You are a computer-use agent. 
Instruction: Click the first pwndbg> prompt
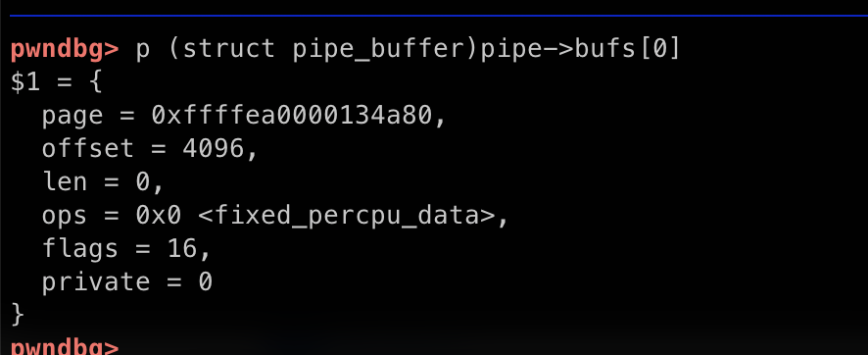pos(65,50)
